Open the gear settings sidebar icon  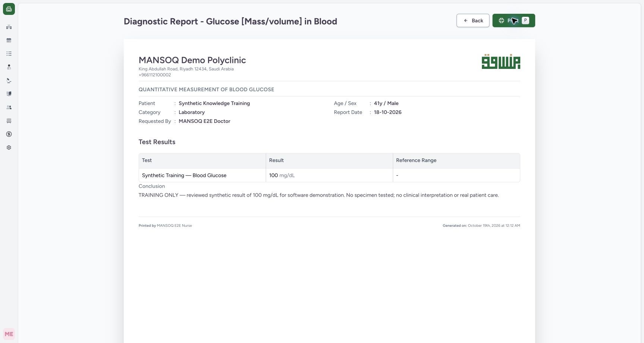click(x=9, y=147)
